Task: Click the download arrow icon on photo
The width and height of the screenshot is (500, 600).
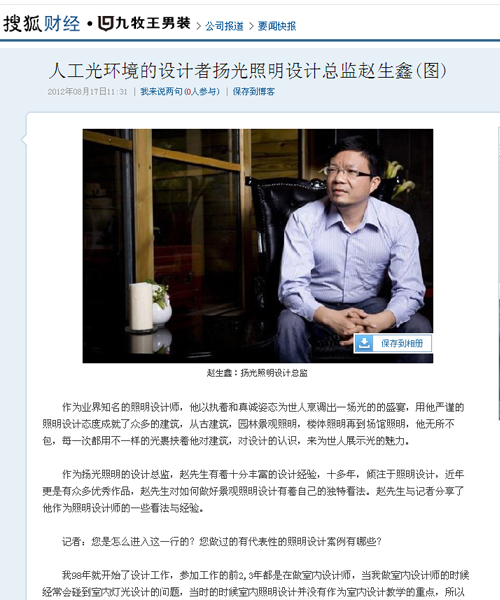Action: point(364,343)
